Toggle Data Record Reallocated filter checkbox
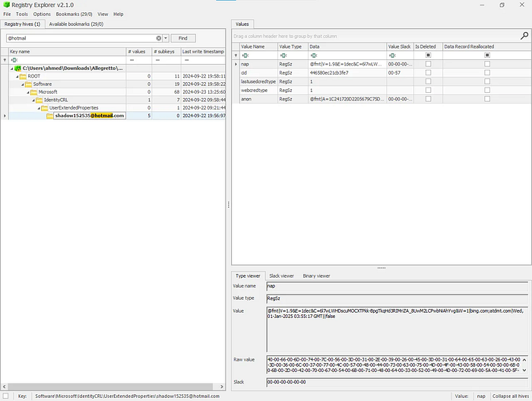532x401 pixels. (x=487, y=55)
